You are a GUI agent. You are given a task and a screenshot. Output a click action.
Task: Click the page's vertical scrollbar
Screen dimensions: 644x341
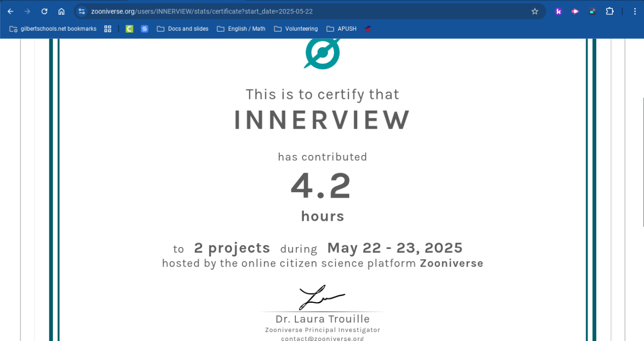642,162
